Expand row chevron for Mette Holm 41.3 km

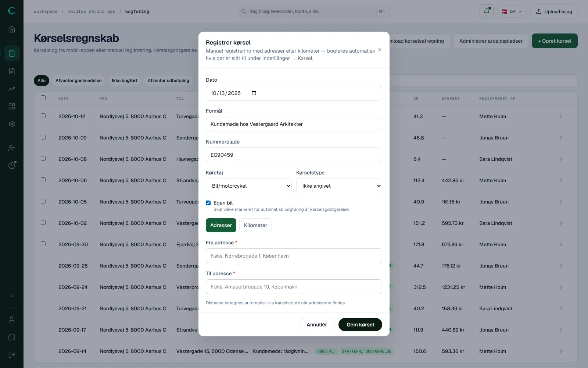tap(561, 116)
